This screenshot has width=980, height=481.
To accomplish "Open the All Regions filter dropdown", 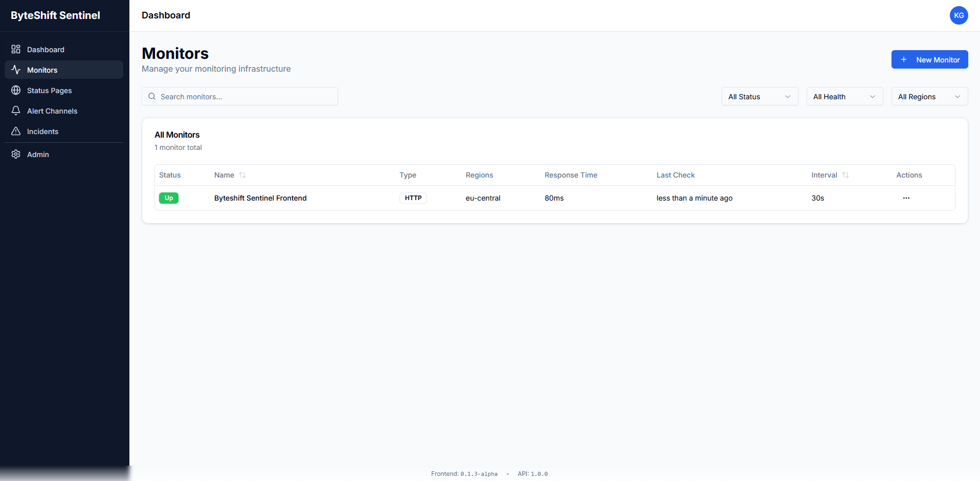I will (x=929, y=97).
